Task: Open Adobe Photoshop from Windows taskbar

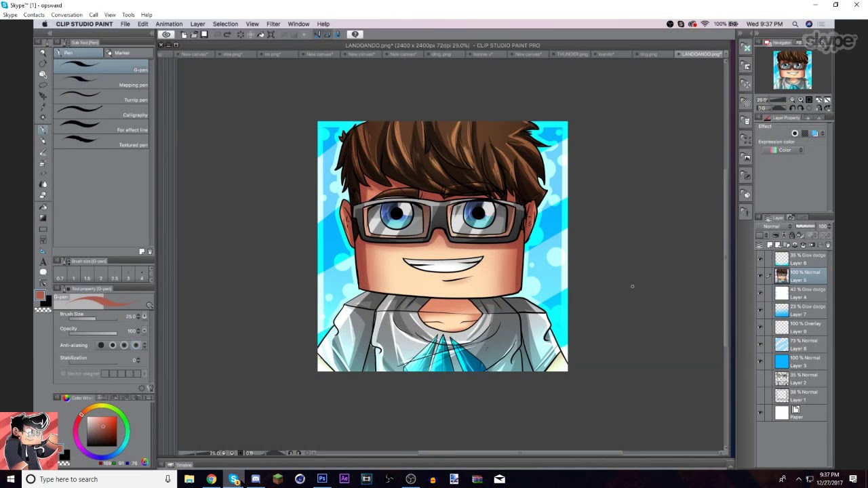Action: click(x=322, y=479)
